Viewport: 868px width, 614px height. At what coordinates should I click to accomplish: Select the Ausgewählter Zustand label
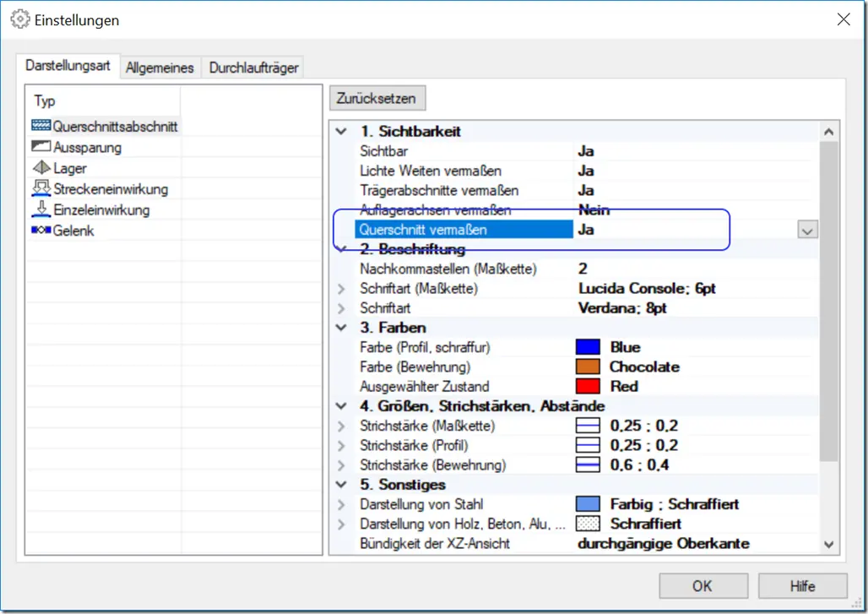(425, 387)
